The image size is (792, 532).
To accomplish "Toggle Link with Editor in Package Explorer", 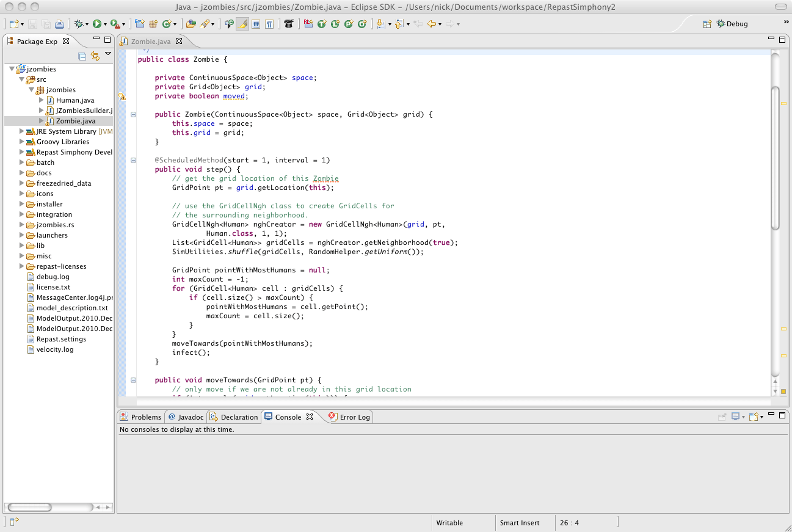I will tap(95, 56).
